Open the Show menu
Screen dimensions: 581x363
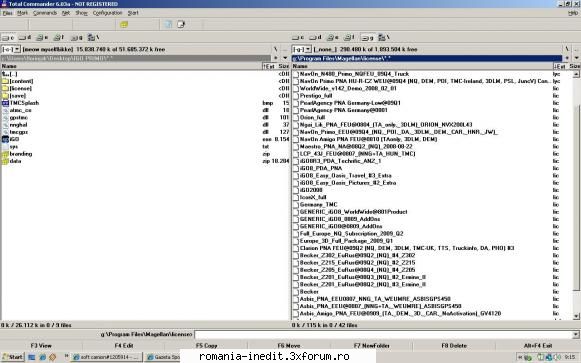coord(82,13)
